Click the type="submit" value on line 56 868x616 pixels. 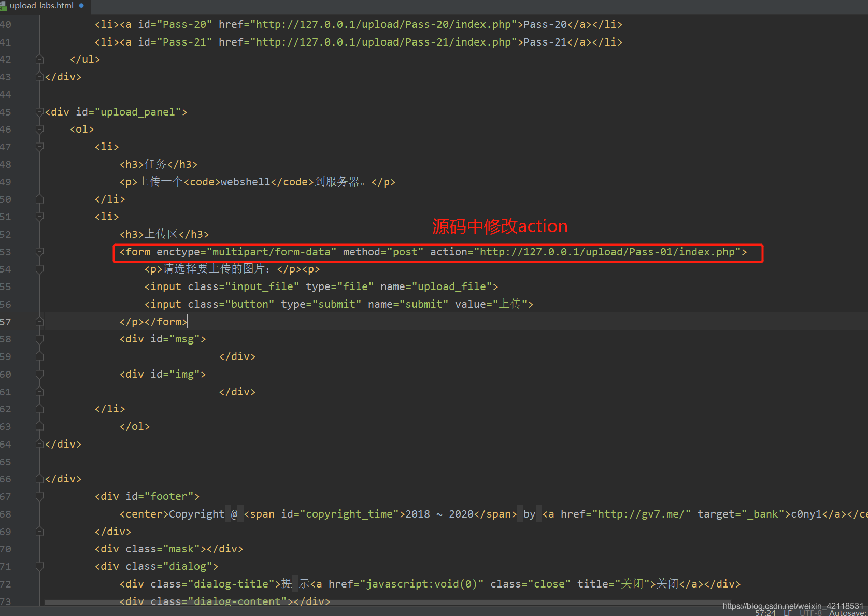(337, 304)
